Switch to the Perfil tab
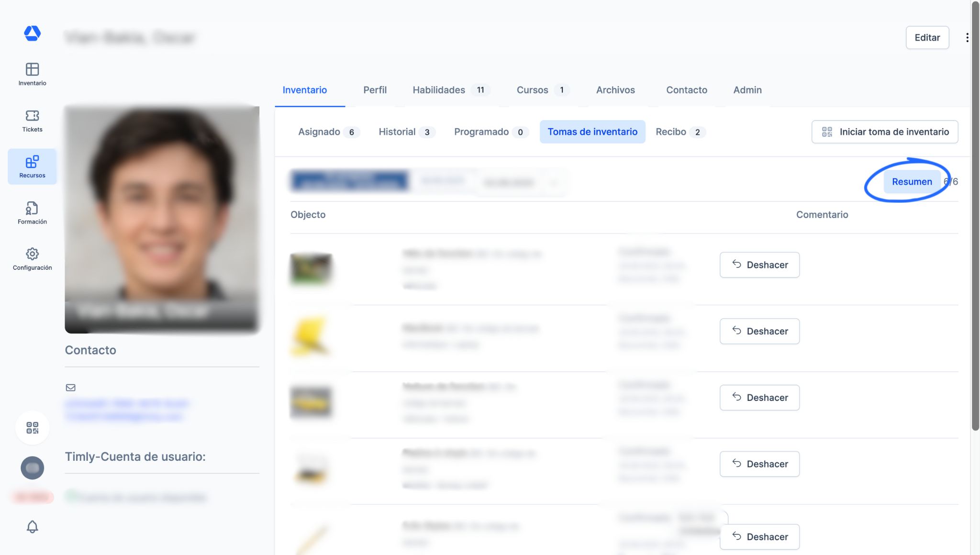Viewport: 980px width, 555px height. 375,90
